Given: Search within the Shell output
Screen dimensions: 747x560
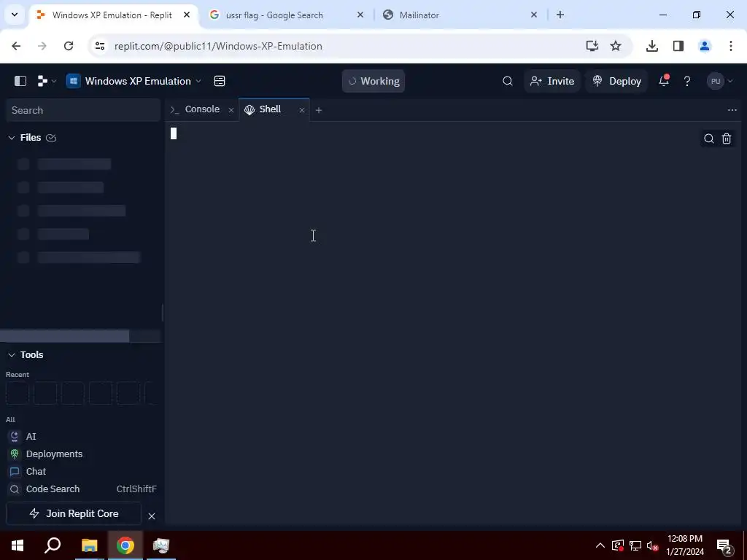Looking at the screenshot, I should click(709, 139).
